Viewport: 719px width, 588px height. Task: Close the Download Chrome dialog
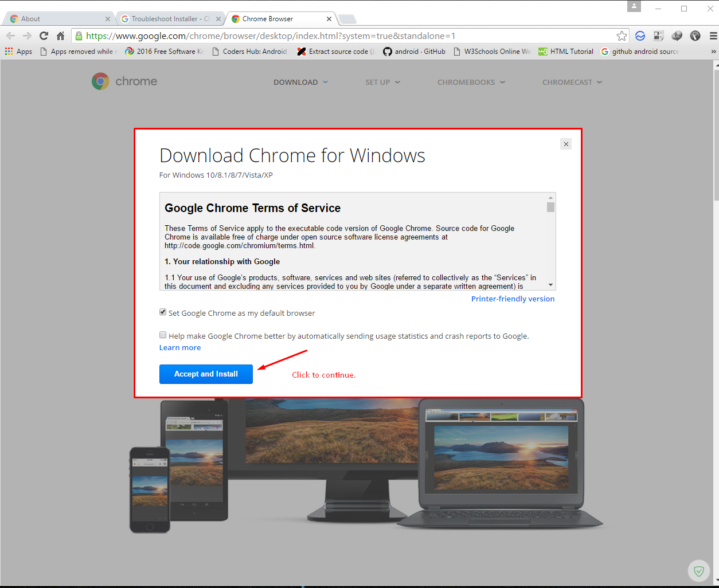566,144
